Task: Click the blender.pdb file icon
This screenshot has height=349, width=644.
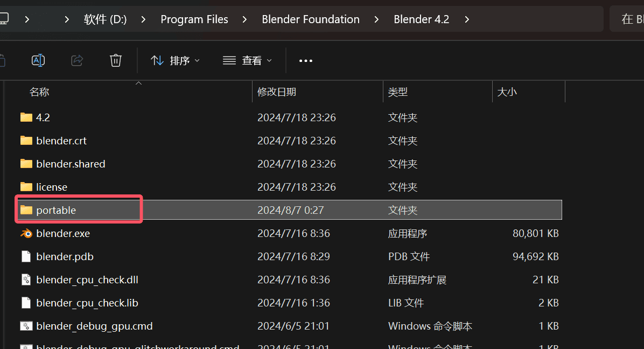Action: pyautogui.click(x=26, y=256)
